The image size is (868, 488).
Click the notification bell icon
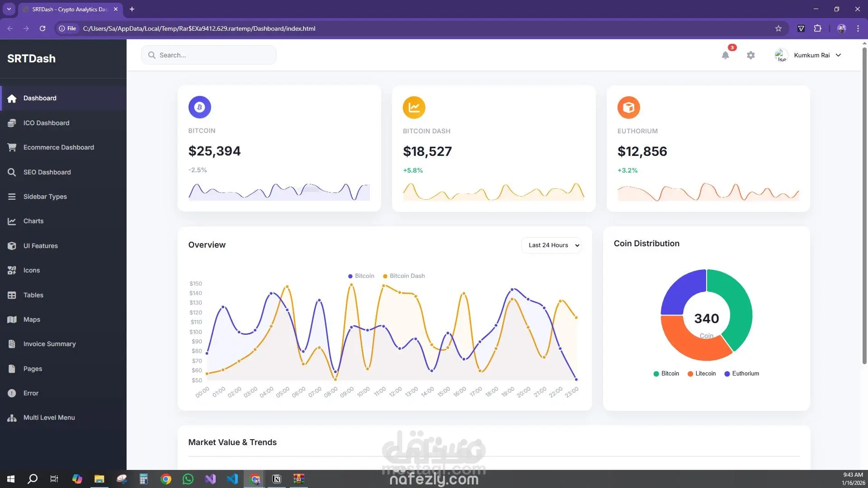(725, 55)
